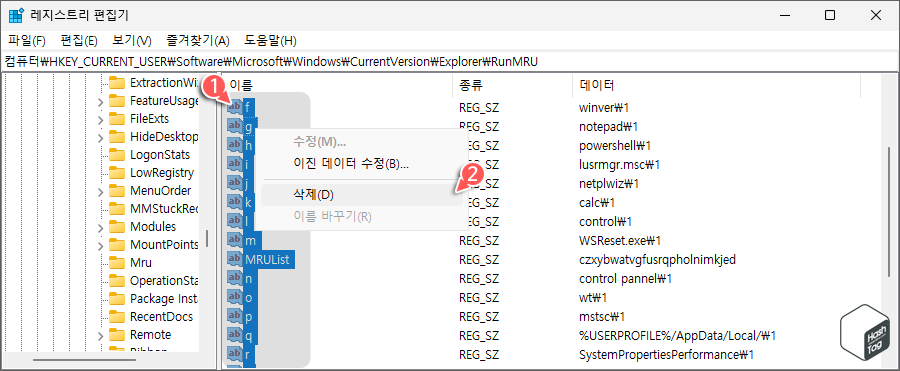The height and width of the screenshot is (371, 900).
Task: Pick the ab icon beside value j
Action: tap(234, 183)
